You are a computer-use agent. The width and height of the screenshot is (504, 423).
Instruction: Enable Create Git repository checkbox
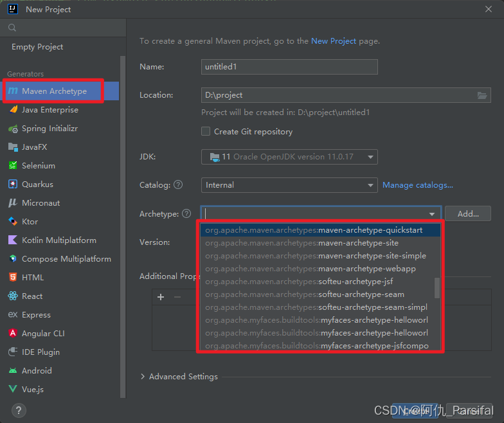[x=206, y=131]
